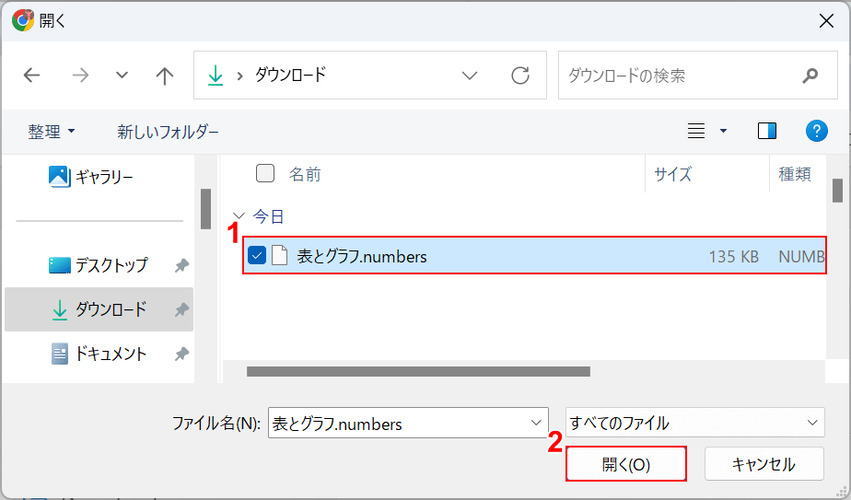This screenshot has height=500, width=851.
Task: Click the magnifying glass search icon
Action: (x=810, y=75)
